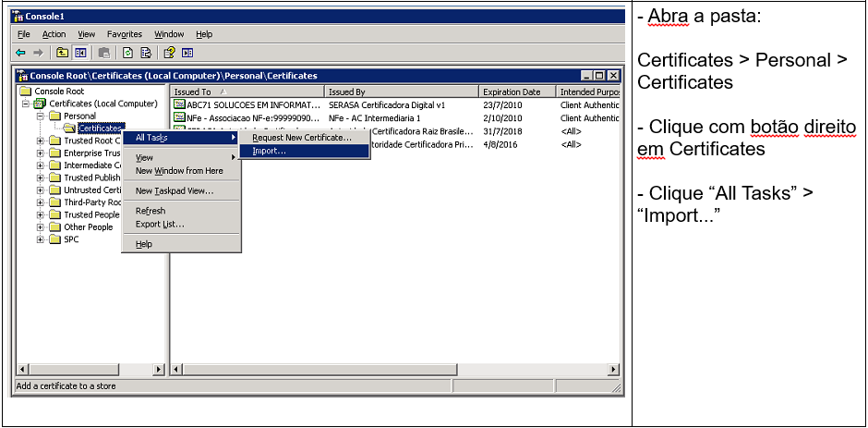Click the Other People folder icon
Screen dimensions: 868x428
coord(54,226)
